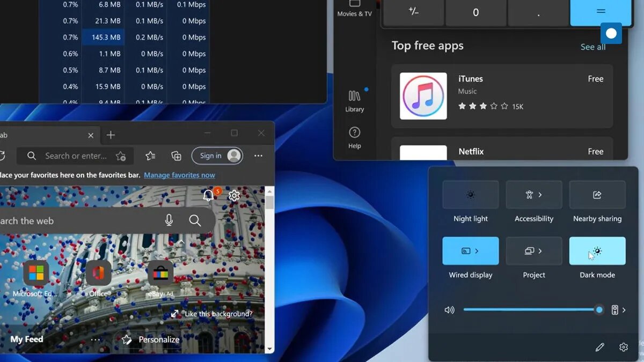Open page settings gear on new tab page
Viewport: 644px width, 362px height.
[234, 195]
